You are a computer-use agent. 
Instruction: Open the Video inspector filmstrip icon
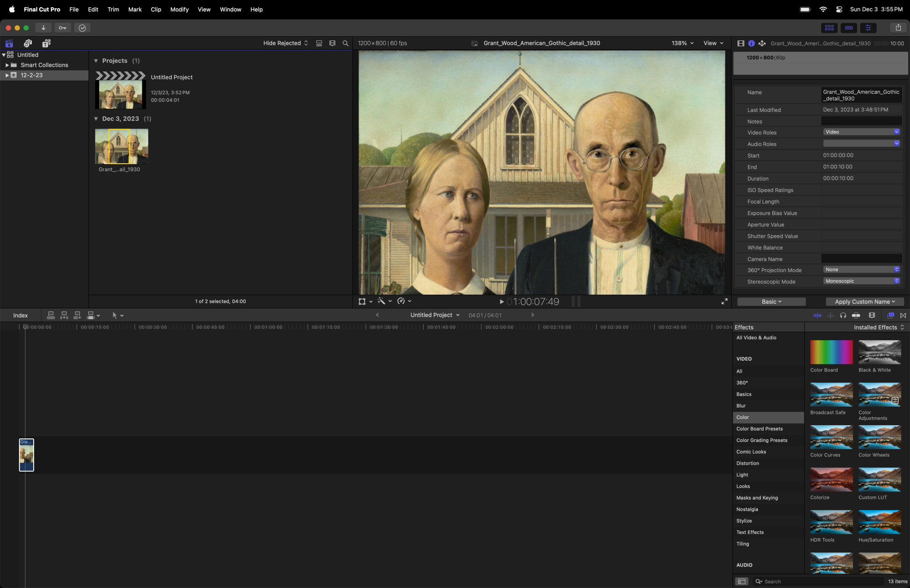[741, 43]
